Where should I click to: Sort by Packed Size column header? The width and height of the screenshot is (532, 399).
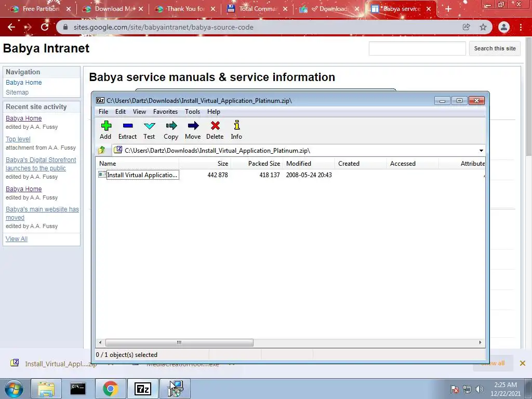[257, 164]
